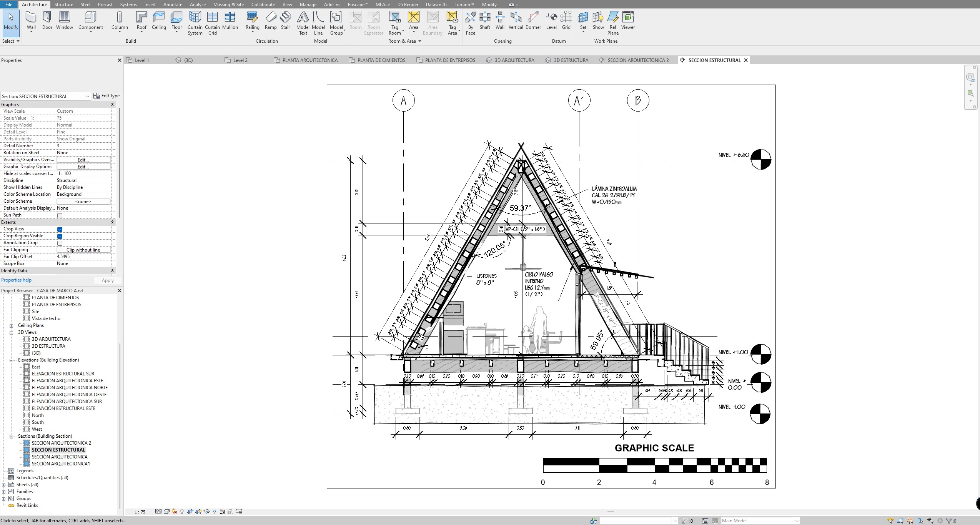Click the Clip without line button
Screen dimensions: 980x525
(x=83, y=250)
